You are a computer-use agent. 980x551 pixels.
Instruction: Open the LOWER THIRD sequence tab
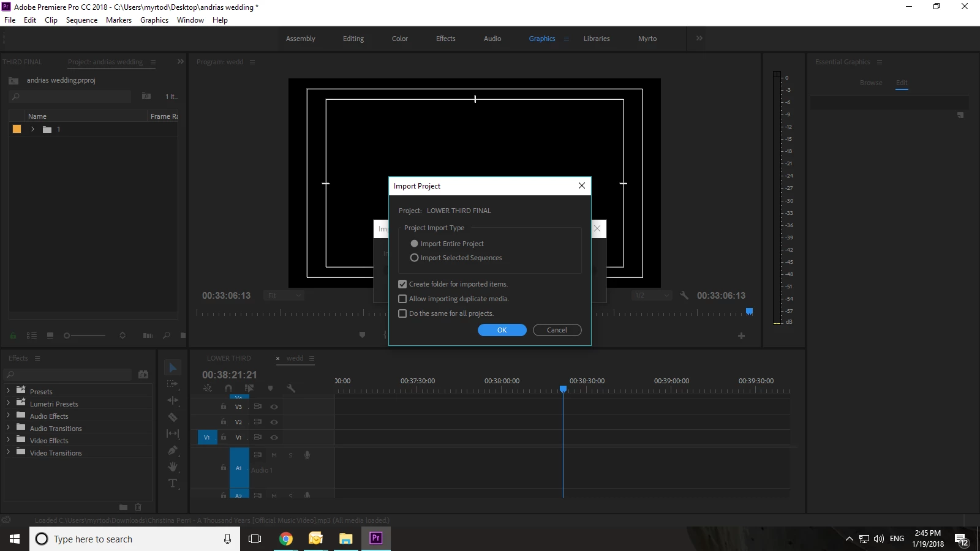pyautogui.click(x=229, y=358)
